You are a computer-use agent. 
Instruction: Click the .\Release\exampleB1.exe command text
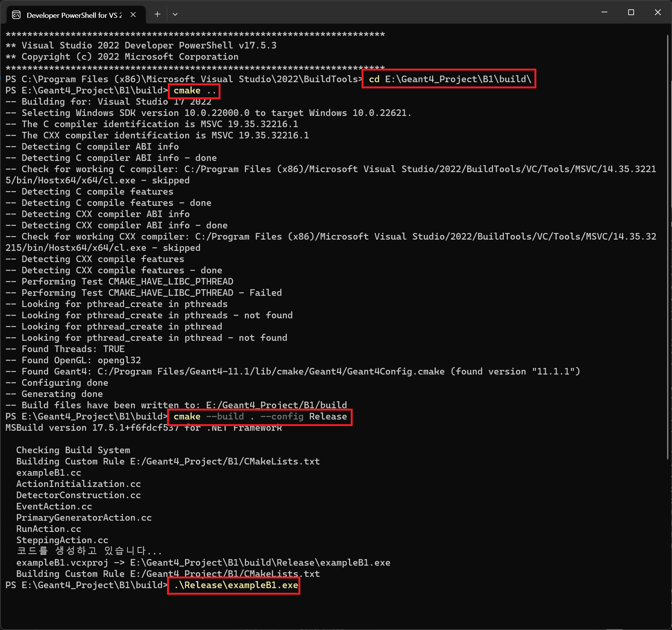coord(236,585)
